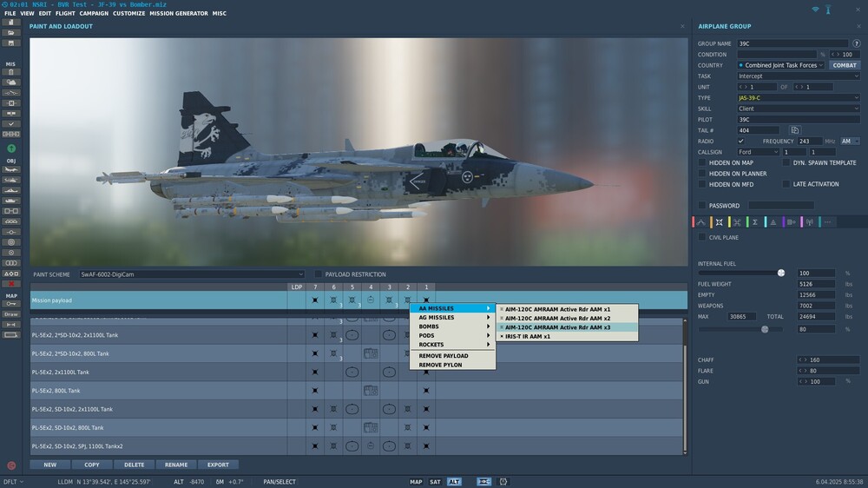
Task: Open the COUNTRY dropdown
Action: 781,65
